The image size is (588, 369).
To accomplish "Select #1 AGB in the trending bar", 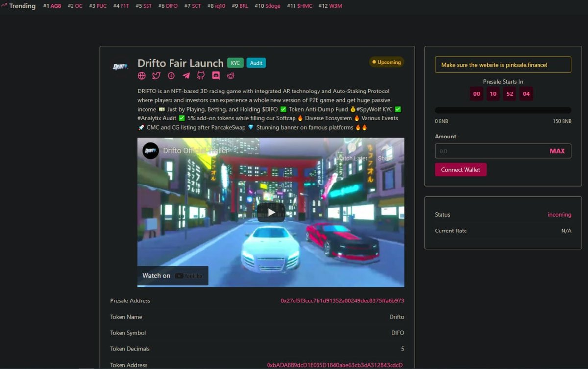I will (51, 6).
